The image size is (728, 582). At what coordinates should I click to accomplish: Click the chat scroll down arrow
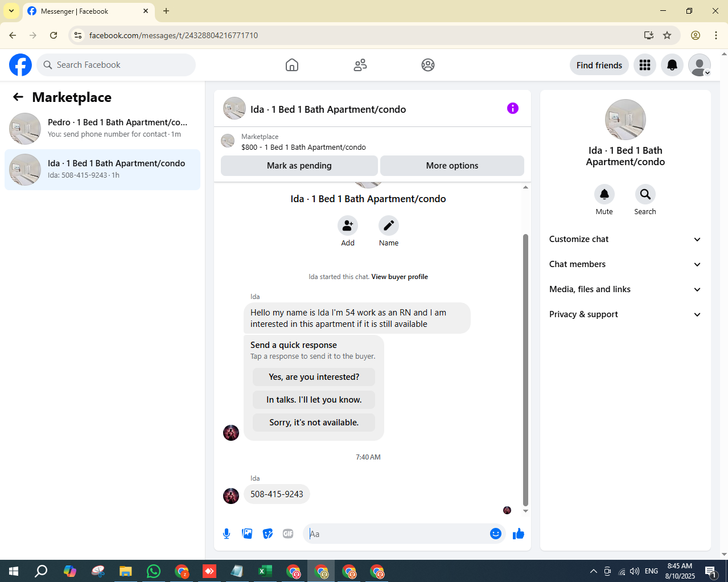pyautogui.click(x=525, y=511)
